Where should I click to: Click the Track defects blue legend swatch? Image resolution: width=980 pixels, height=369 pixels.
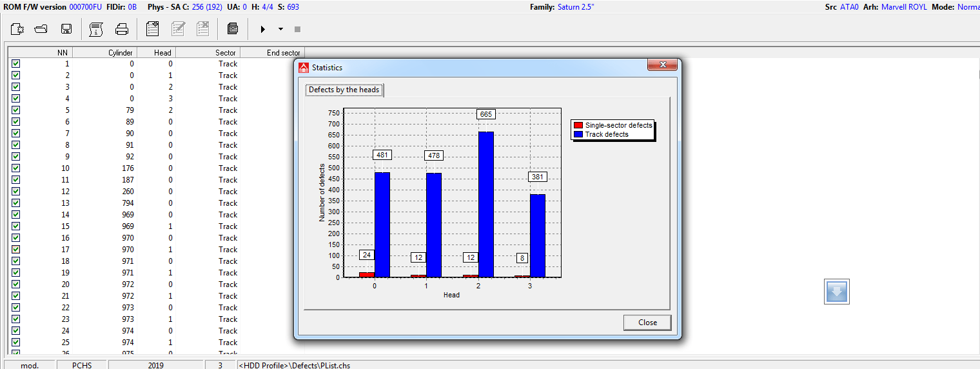pos(579,134)
